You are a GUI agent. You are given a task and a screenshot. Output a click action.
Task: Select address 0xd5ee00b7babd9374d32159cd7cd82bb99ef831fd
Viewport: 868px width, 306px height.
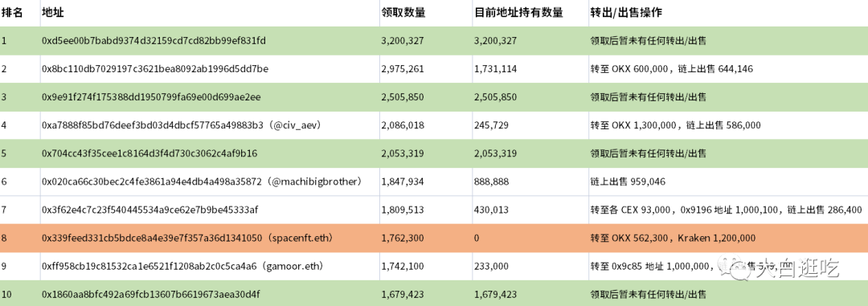[154, 41]
